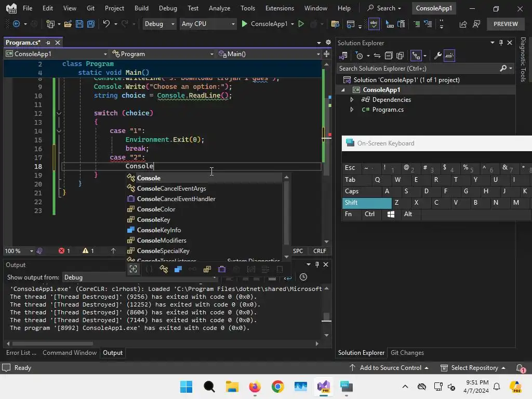Open the Program type navigation dropdown

coord(163,54)
